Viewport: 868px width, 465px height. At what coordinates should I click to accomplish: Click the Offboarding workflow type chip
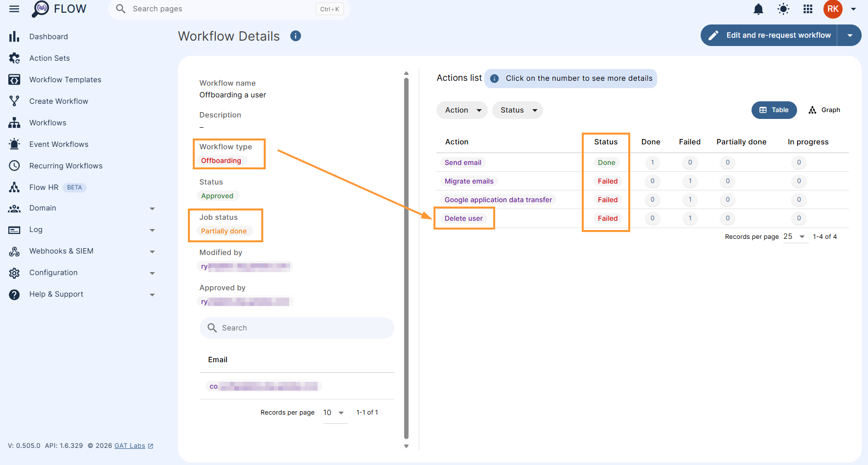tap(221, 161)
